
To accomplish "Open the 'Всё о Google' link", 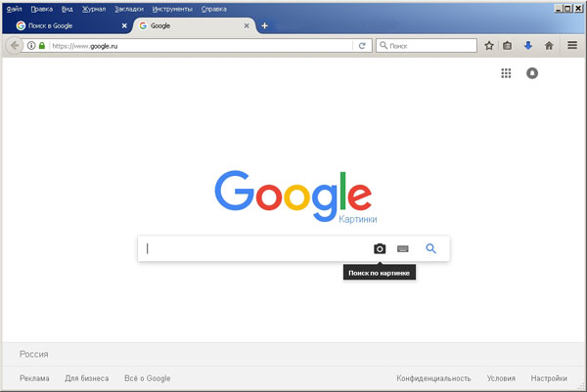I will [x=147, y=378].
